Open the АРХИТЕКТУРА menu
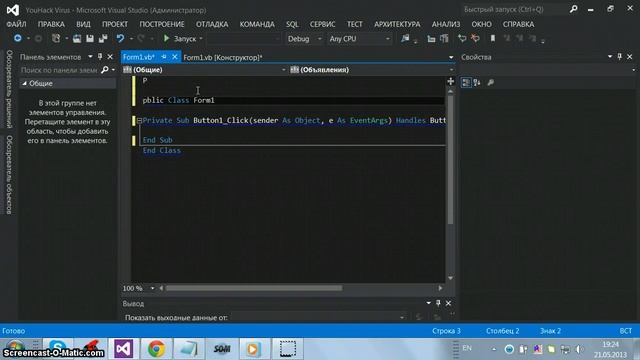640x360 pixels. click(397, 24)
